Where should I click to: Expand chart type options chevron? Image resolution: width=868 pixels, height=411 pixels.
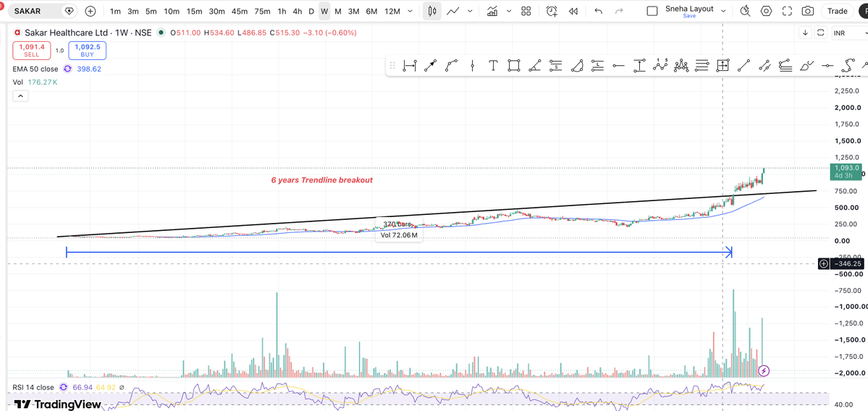pyautogui.click(x=470, y=11)
